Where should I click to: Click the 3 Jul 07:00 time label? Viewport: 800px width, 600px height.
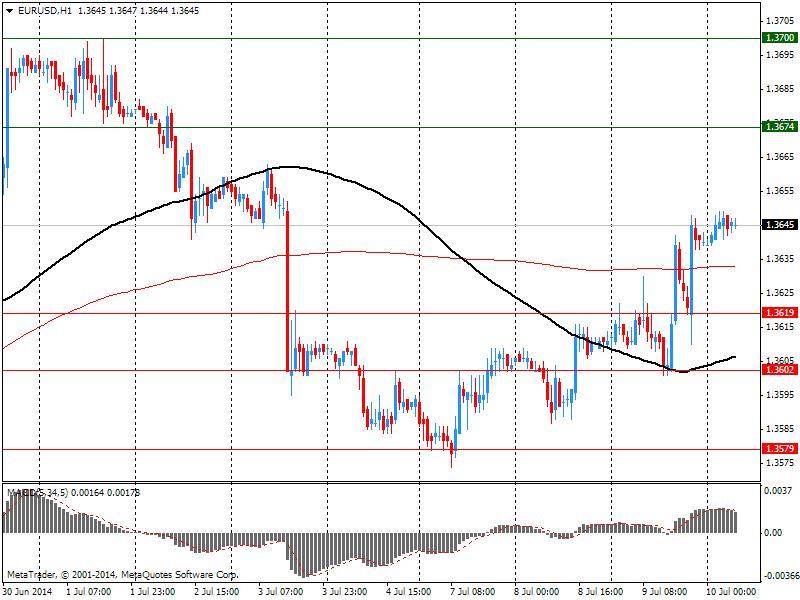281,591
